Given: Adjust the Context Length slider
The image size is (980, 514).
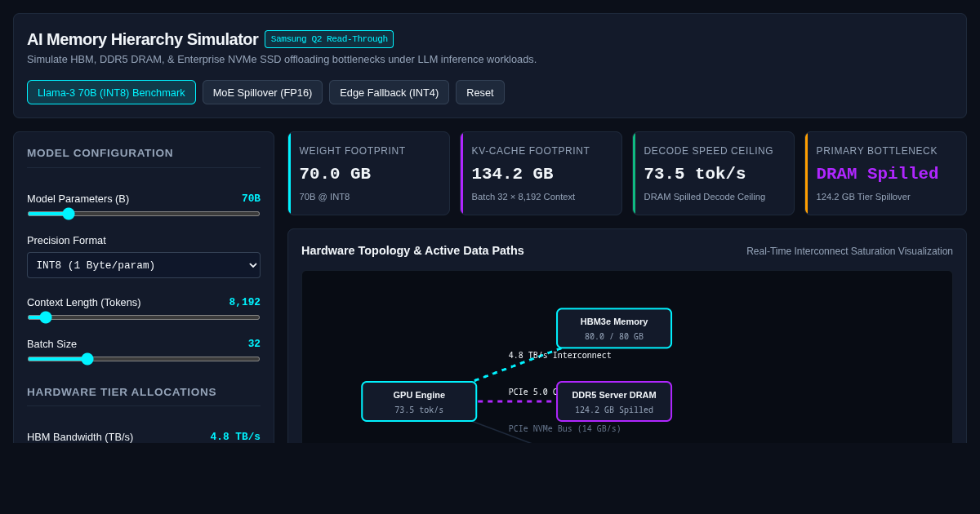Looking at the screenshot, I should point(144,317).
